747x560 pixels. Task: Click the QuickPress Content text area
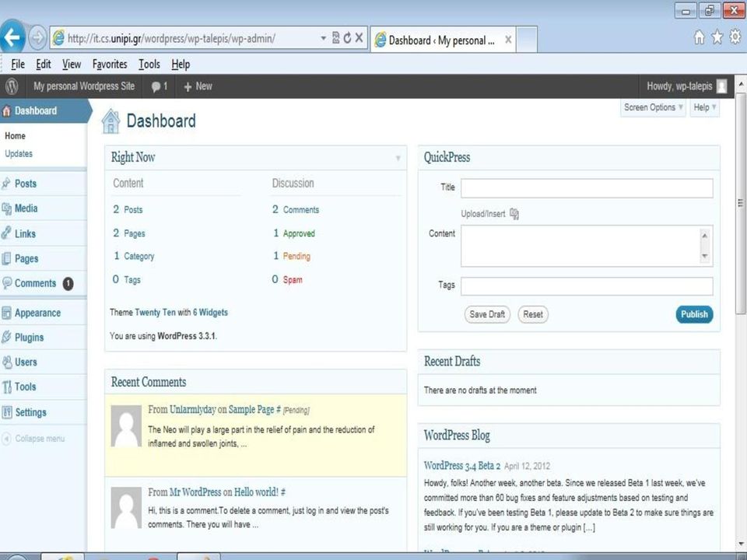coord(587,247)
